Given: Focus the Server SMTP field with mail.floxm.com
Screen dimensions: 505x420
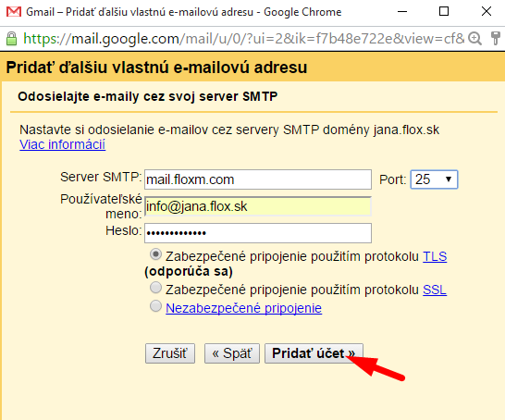Looking at the screenshot, I should coord(258,179).
